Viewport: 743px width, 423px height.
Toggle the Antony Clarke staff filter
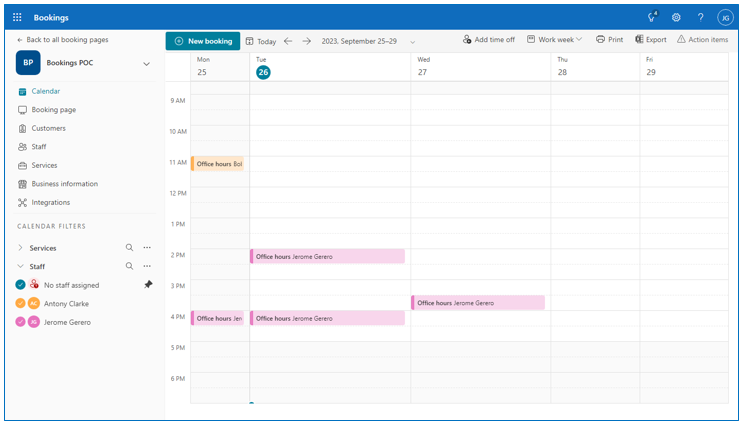[x=21, y=303]
